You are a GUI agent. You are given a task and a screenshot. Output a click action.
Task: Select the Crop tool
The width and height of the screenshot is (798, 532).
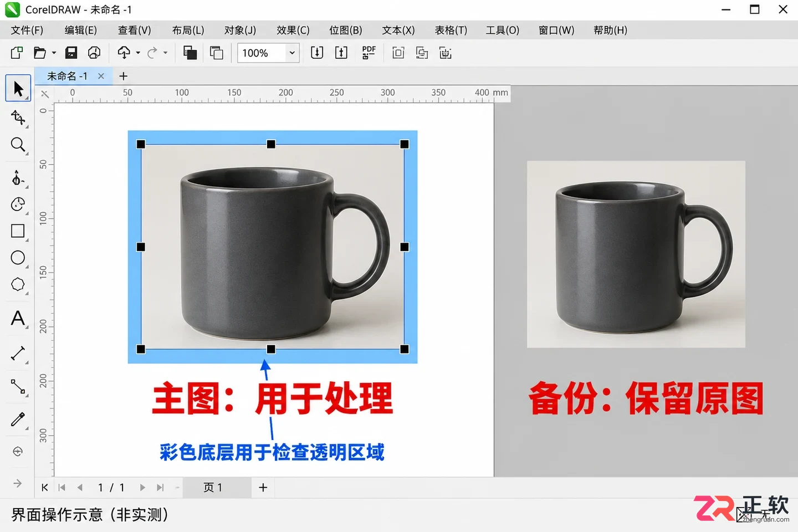(18, 117)
